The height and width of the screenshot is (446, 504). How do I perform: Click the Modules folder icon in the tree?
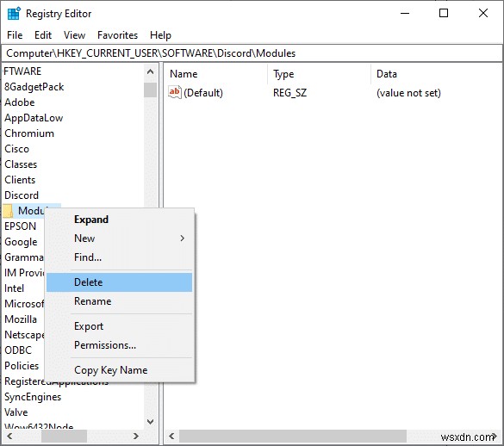8,211
